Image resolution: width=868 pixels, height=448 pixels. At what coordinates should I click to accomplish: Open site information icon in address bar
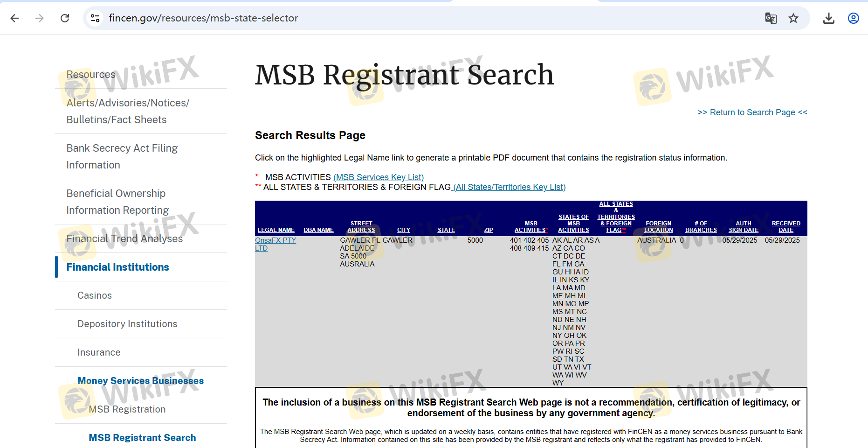[95, 18]
